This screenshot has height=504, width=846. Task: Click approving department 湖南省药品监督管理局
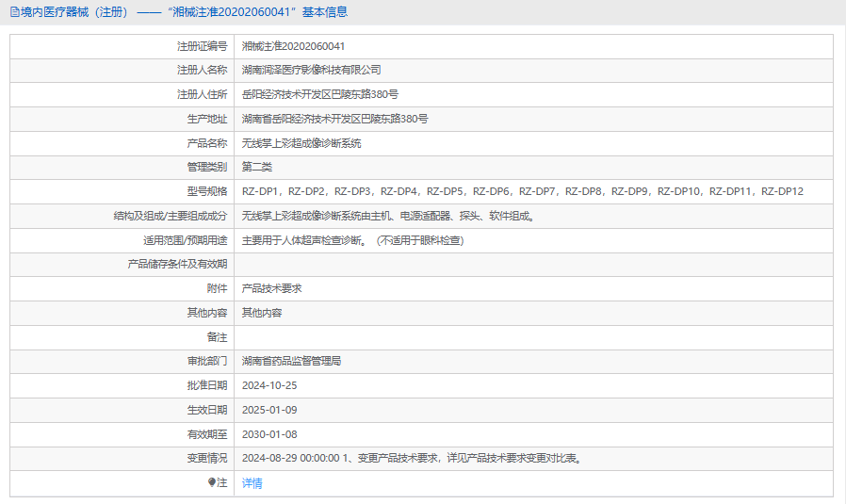click(x=291, y=361)
